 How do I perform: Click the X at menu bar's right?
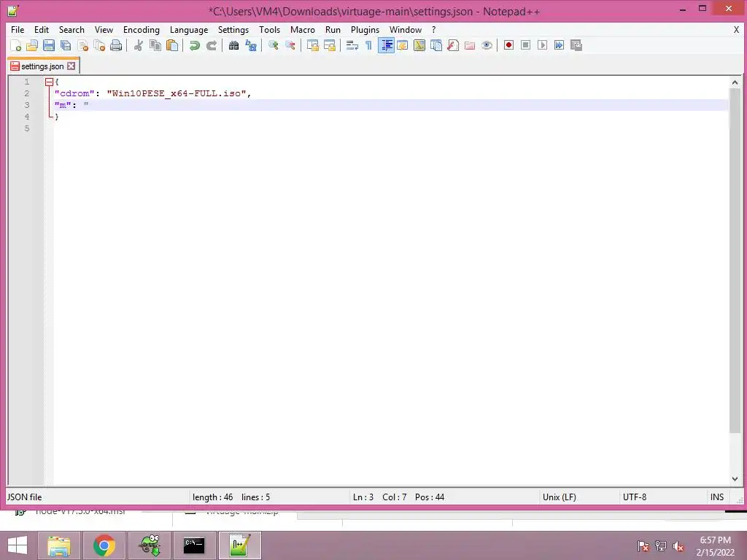point(736,29)
